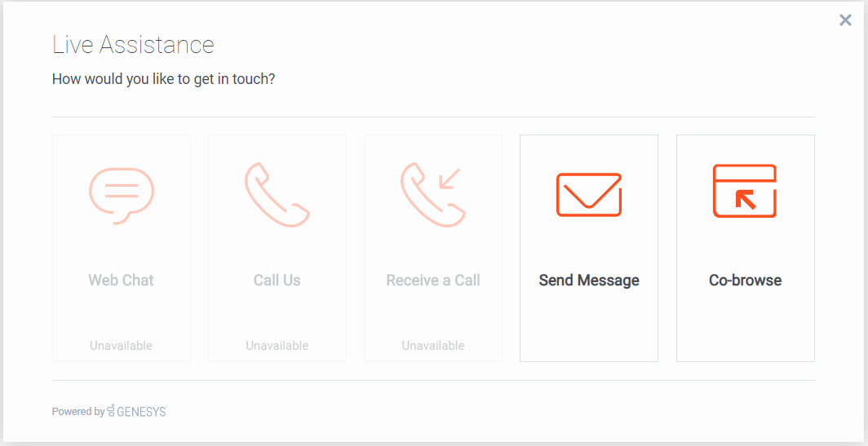This screenshot has height=446, width=868.
Task: Click the Receive a Call label text
Action: click(433, 280)
